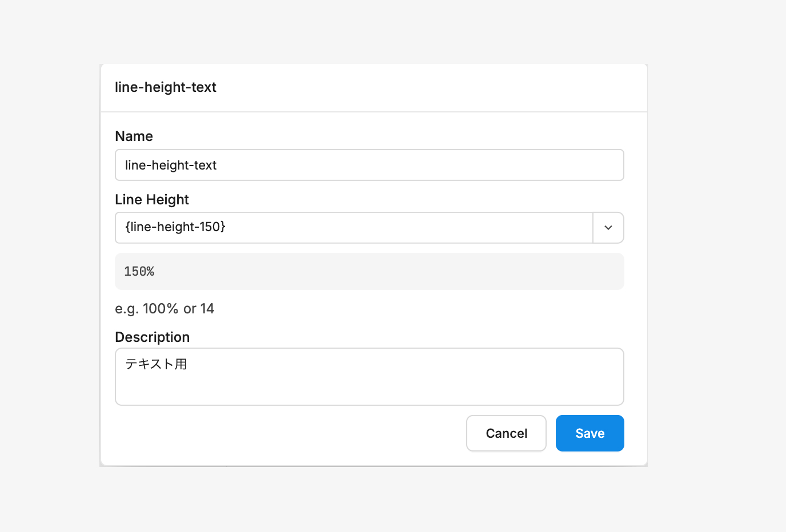Click the Save button
786x532 pixels.
click(589, 433)
